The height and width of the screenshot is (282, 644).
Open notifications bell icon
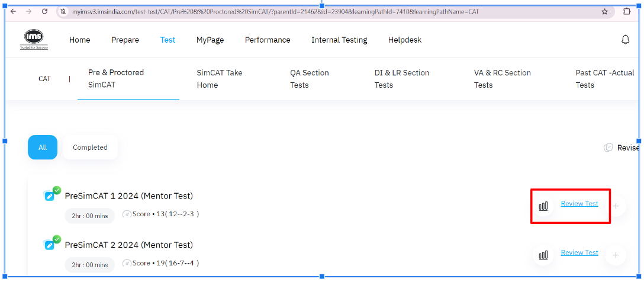(x=625, y=40)
